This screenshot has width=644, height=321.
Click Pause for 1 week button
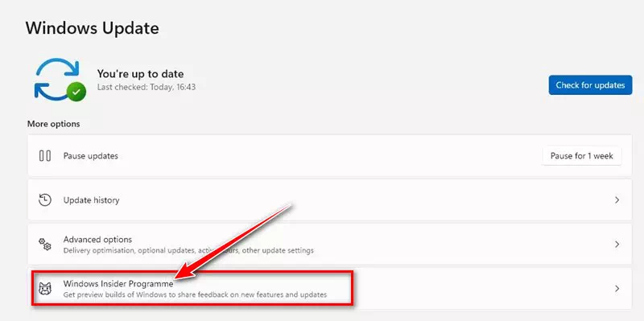click(x=581, y=156)
